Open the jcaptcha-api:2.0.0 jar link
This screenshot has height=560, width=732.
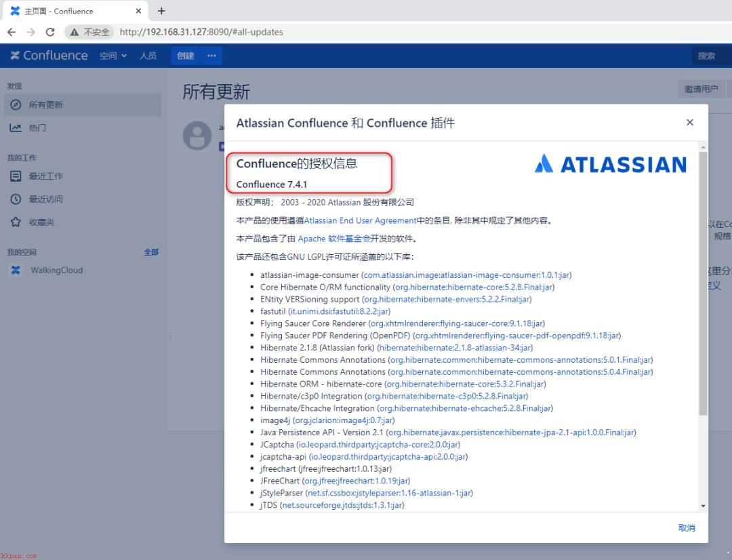pos(388,457)
